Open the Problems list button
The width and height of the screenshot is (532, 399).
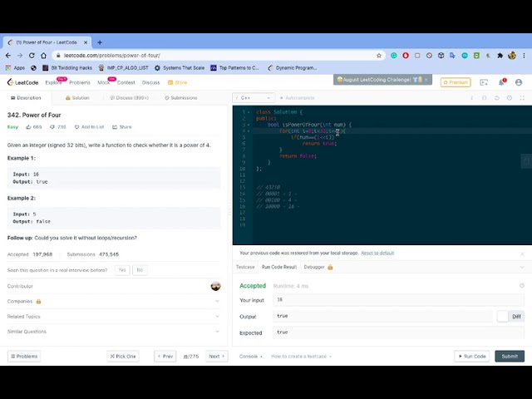coord(24,357)
